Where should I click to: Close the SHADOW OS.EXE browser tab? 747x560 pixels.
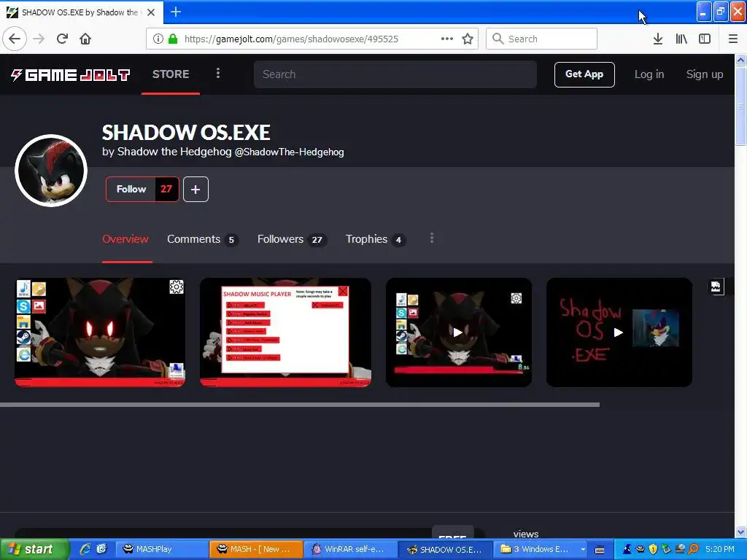click(x=151, y=12)
